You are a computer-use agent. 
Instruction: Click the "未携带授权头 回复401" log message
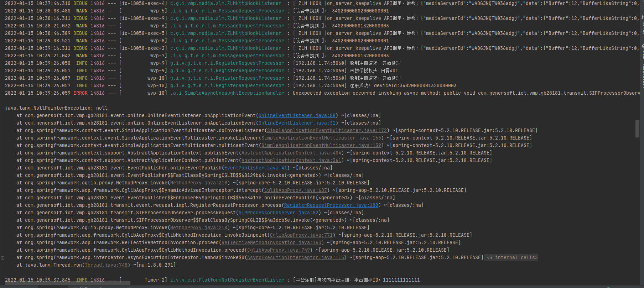pyautogui.click(x=374, y=70)
